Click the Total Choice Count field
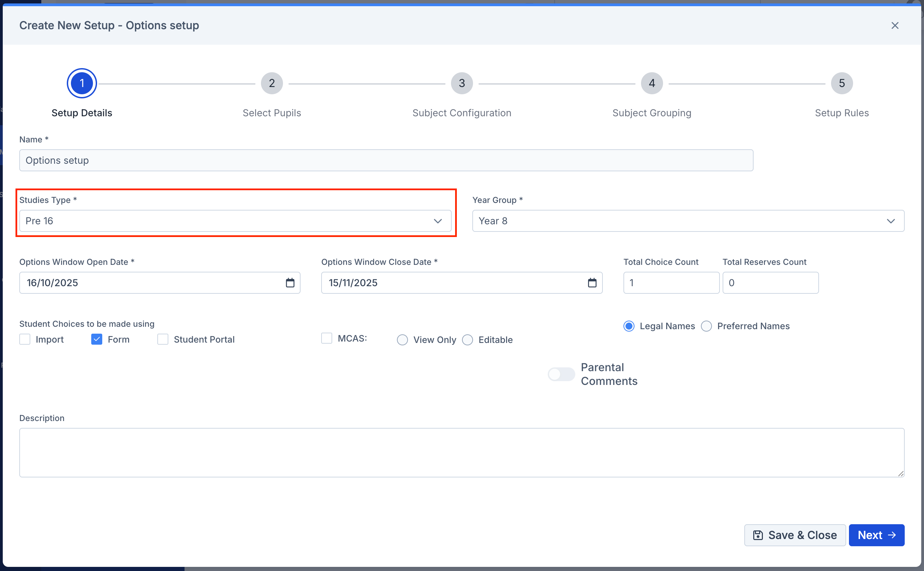Screen dimensions: 924x571 [671, 282]
